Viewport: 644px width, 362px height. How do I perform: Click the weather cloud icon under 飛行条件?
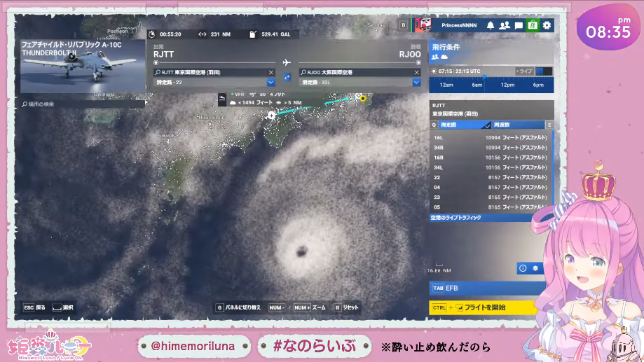tap(444, 57)
